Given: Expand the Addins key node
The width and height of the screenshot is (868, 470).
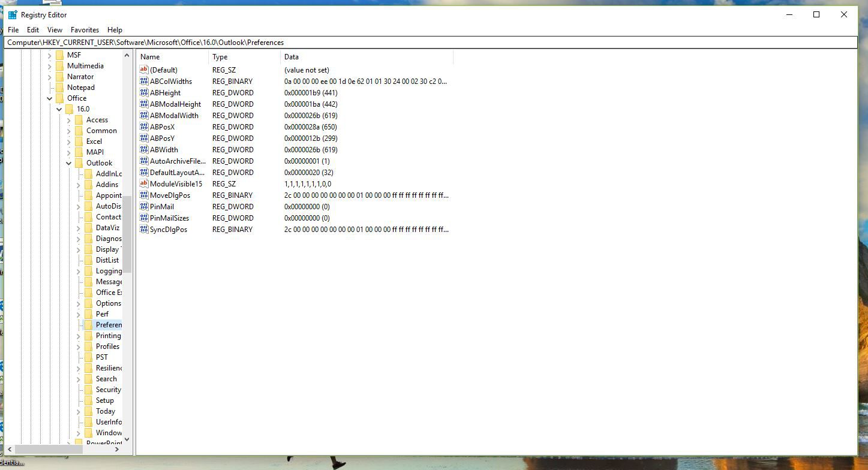Looking at the screenshot, I should pos(79,185).
